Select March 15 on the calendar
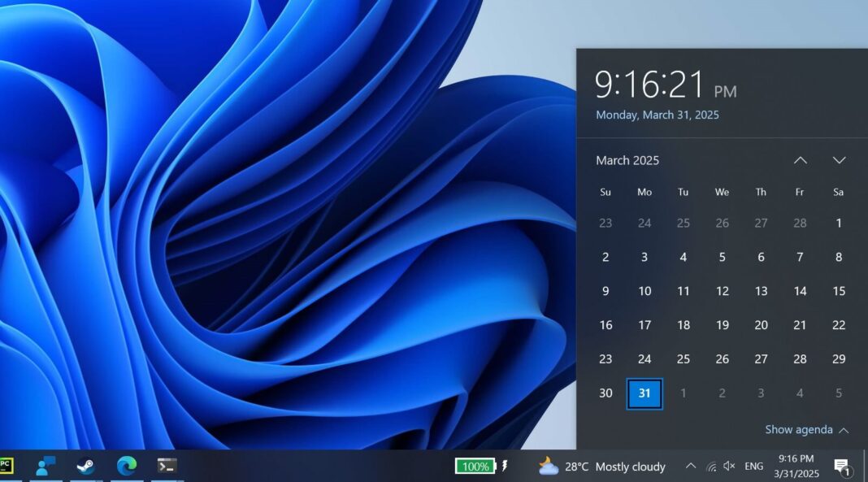Screen dimensions: 868x482 pyautogui.click(x=839, y=291)
